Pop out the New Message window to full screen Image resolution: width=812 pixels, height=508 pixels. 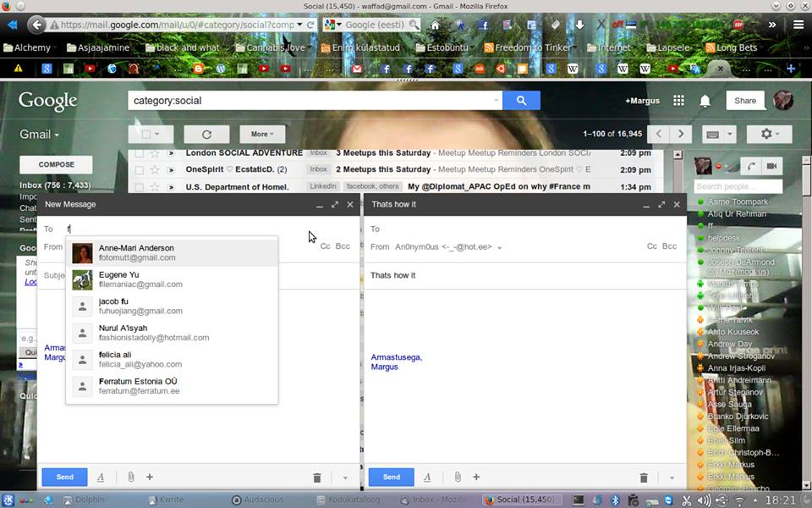pos(335,205)
